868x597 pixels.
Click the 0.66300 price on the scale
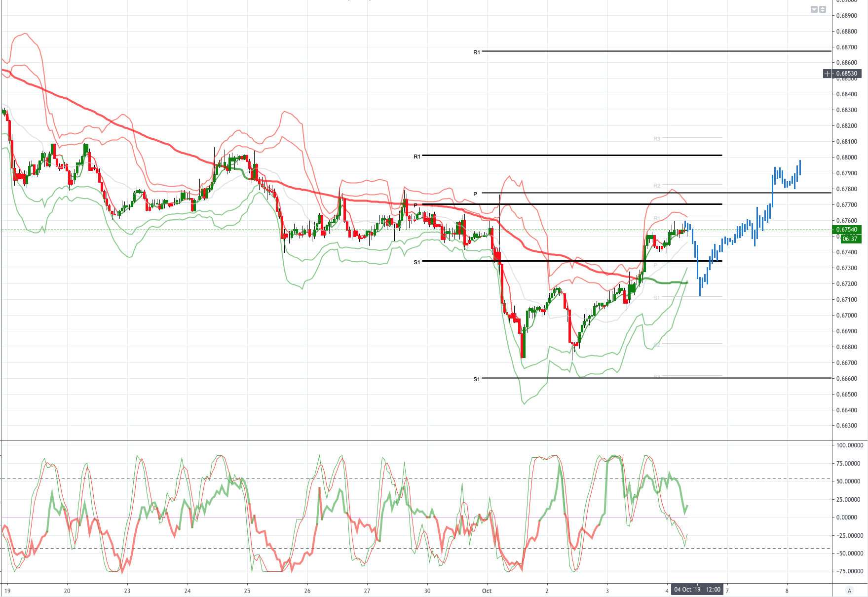click(847, 426)
